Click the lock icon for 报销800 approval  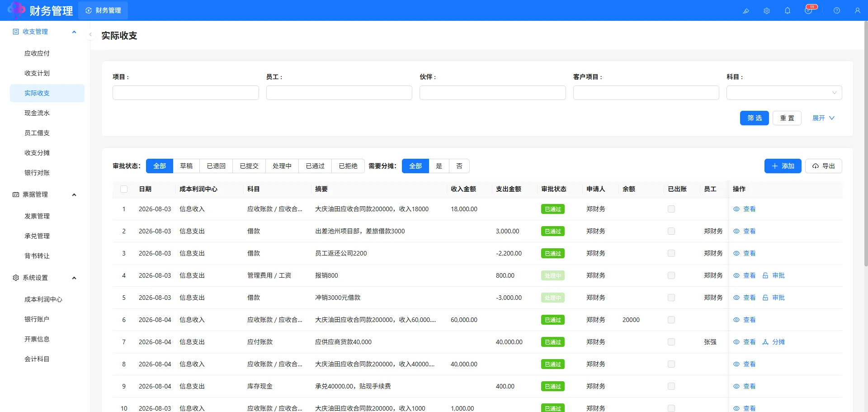[x=765, y=275]
